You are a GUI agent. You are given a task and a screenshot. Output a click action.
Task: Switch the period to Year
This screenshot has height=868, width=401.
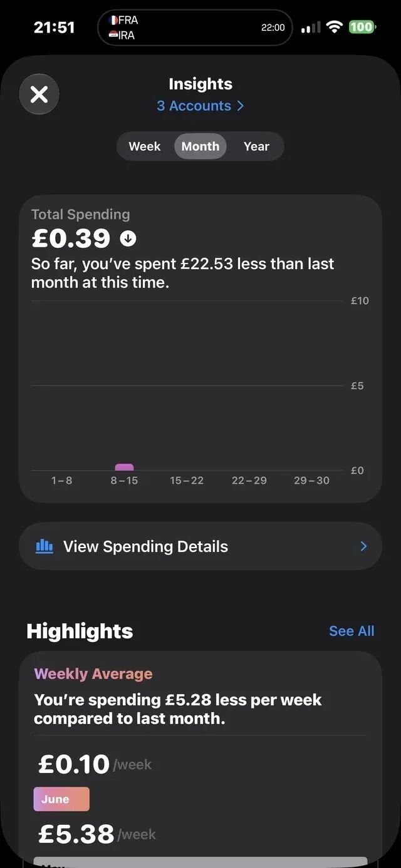point(256,146)
